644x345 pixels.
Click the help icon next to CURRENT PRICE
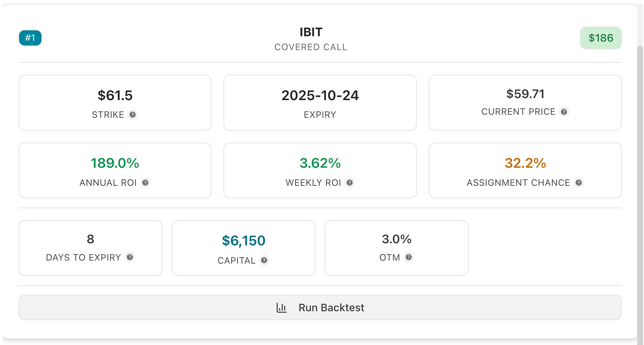(x=564, y=112)
